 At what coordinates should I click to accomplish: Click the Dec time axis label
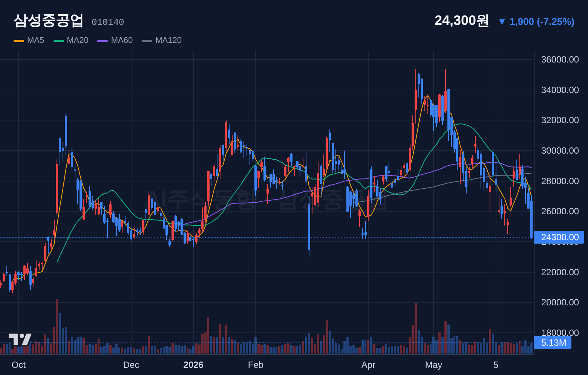pos(131,365)
